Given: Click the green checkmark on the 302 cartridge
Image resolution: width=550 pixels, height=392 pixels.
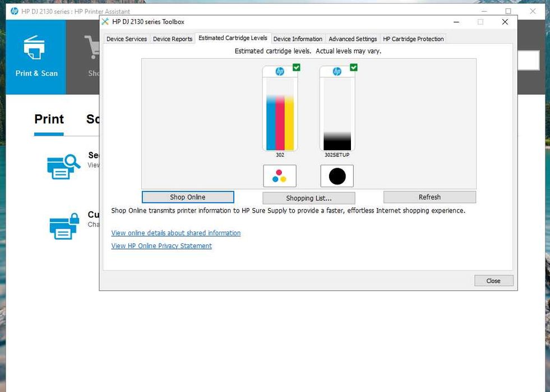Looking at the screenshot, I should [x=297, y=67].
